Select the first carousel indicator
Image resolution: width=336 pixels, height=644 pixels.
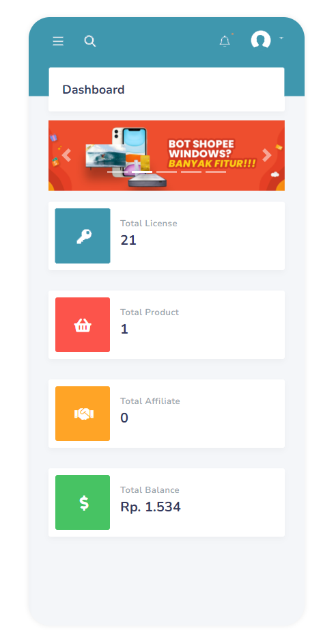pos(117,172)
